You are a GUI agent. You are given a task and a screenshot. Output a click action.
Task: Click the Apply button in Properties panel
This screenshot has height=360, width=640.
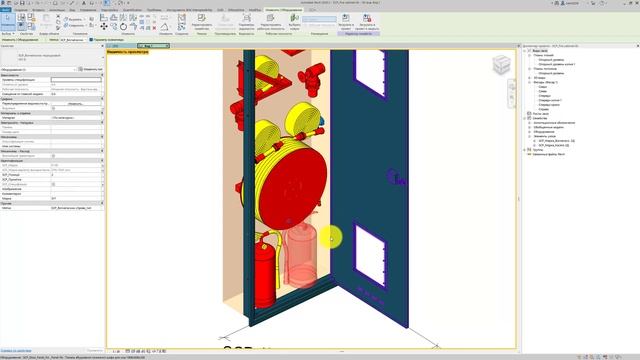(95, 351)
